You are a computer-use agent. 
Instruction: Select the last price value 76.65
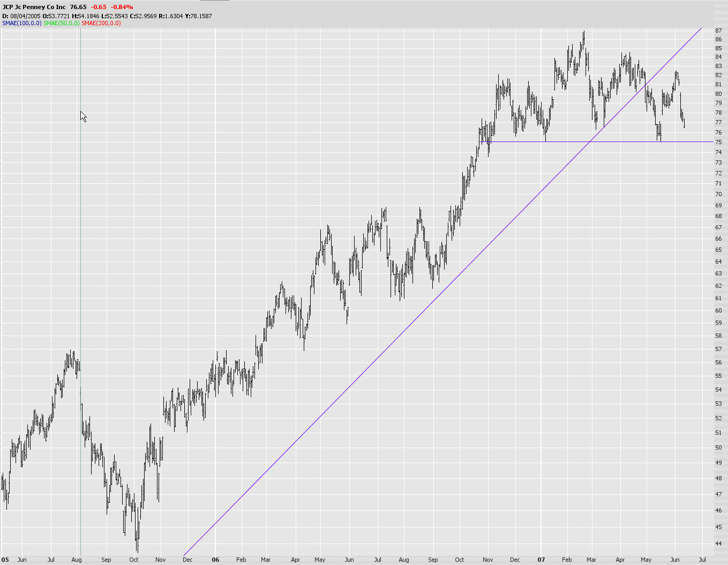pyautogui.click(x=78, y=7)
